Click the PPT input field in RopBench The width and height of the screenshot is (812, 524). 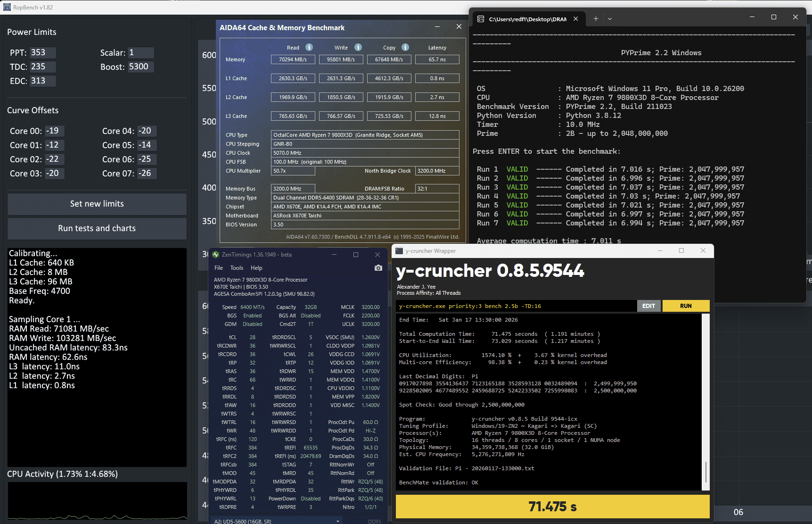[42, 52]
